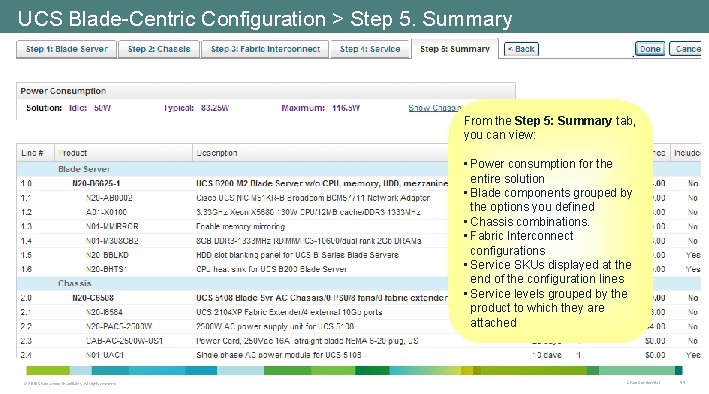709x394 pixels.
Task: Select product A01-X0100
Action: pos(106,212)
